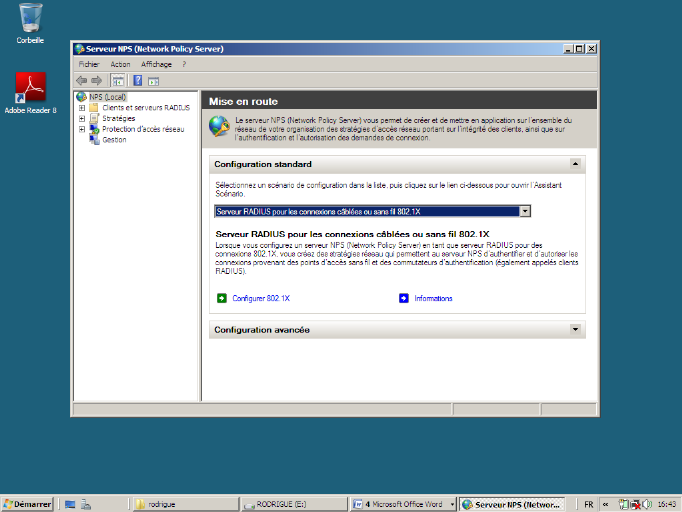This screenshot has height=512, width=682.
Task: Click the Démarrer start button
Action: 28,504
